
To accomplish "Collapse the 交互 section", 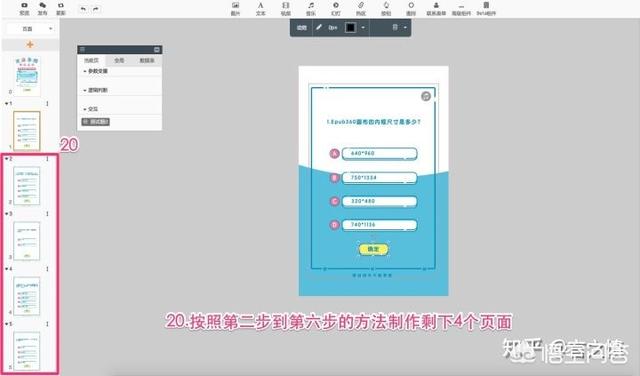I will point(85,109).
